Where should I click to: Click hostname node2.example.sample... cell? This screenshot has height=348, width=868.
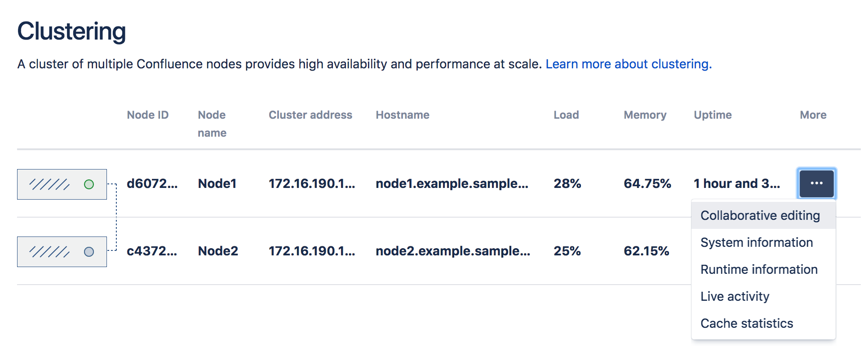tap(453, 251)
